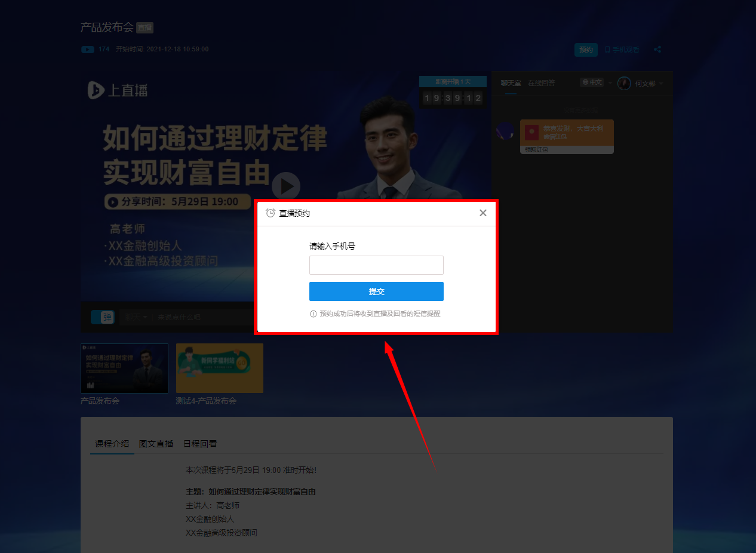Click the XX金融高级投资顾问 line in course intro
The image size is (756, 553).
(x=222, y=533)
